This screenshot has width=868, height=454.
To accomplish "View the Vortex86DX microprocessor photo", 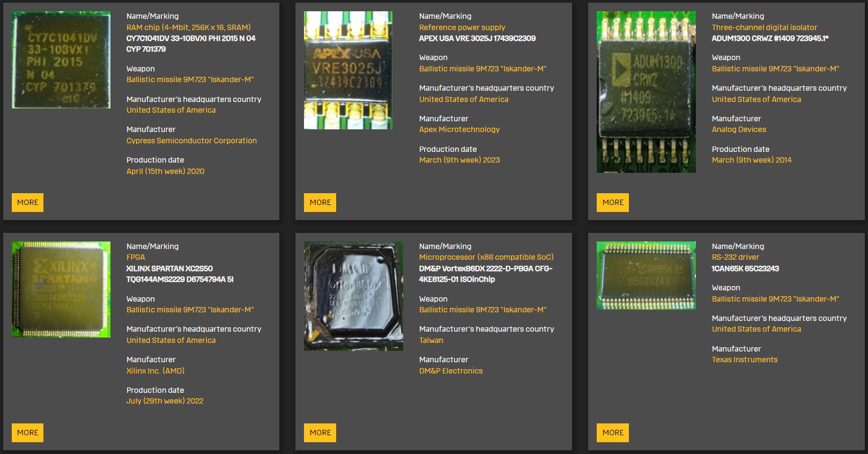I will coord(353,296).
